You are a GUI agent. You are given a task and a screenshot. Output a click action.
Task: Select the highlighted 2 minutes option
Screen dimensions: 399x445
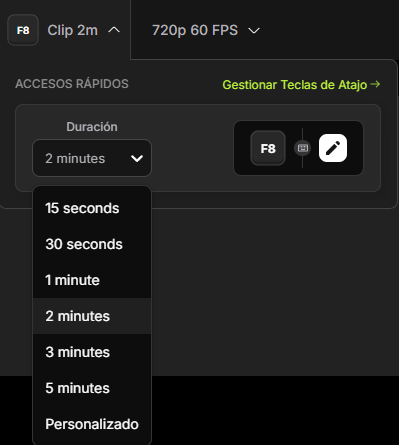pos(92,316)
